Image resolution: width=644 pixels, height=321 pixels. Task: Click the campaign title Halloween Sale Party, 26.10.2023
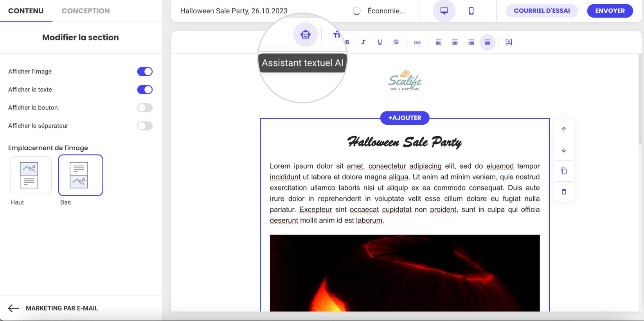coord(234,11)
